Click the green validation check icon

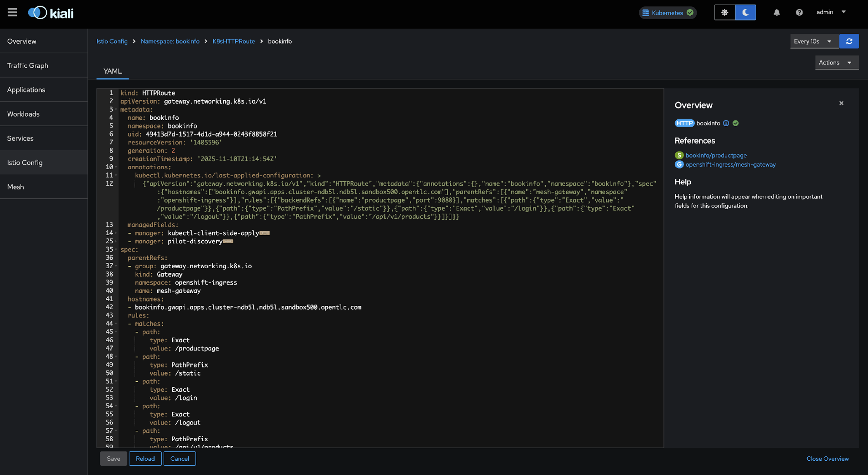(736, 123)
